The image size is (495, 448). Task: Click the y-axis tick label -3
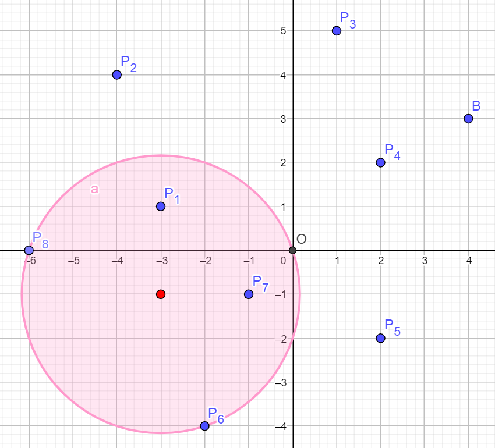pyautogui.click(x=282, y=382)
